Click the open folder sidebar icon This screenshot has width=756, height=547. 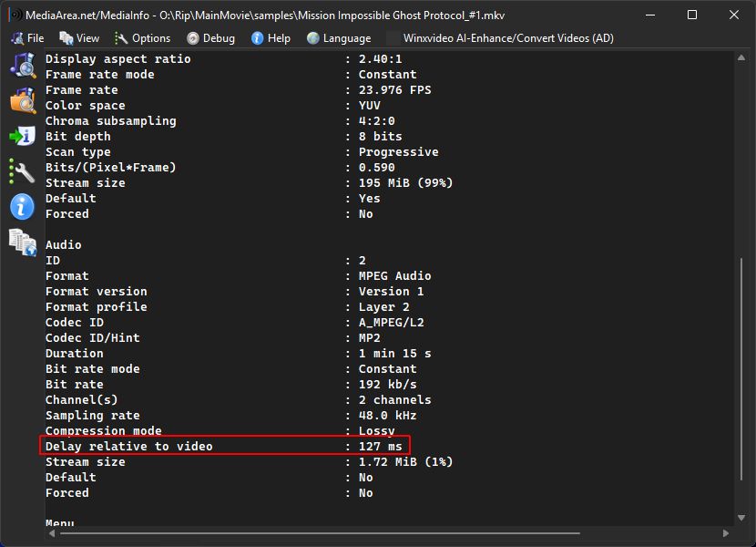coord(23,100)
